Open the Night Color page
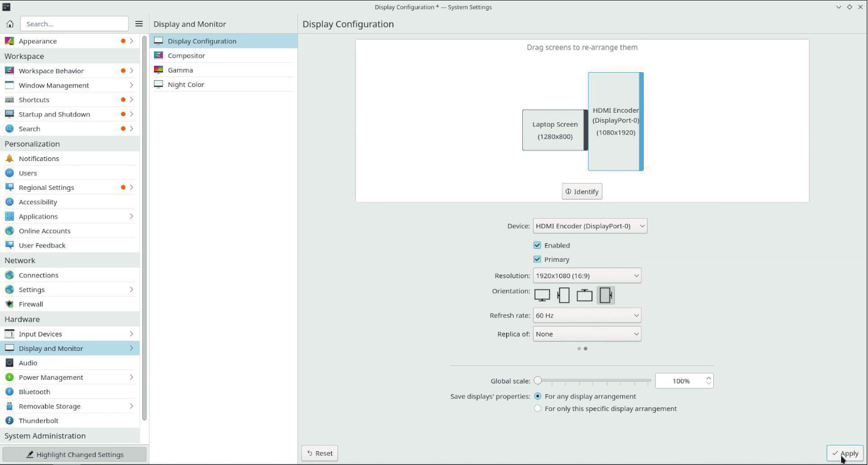 (x=186, y=85)
